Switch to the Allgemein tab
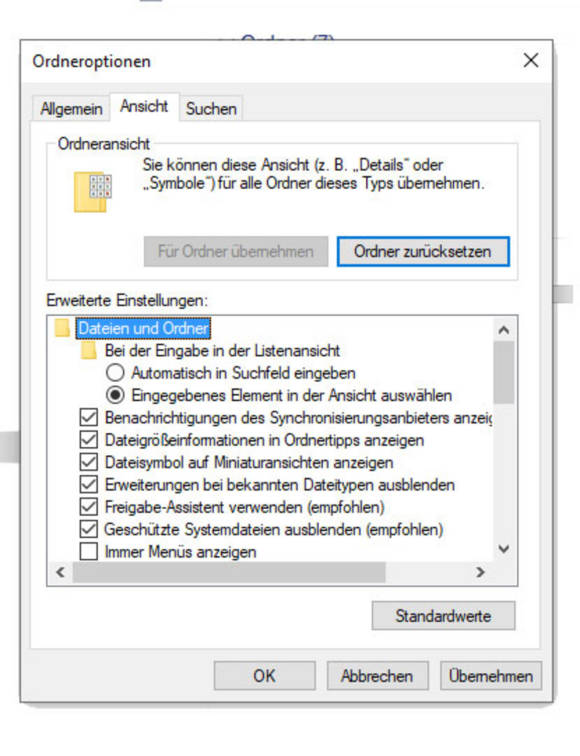The height and width of the screenshot is (756, 580). click(x=71, y=108)
